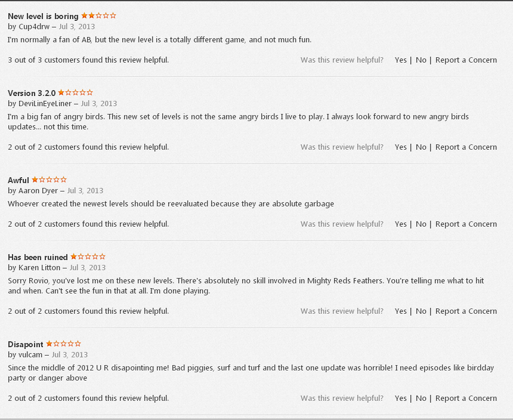Report a Concern on vulcam's review
Viewport: 513px width, 420px height.
click(x=466, y=399)
